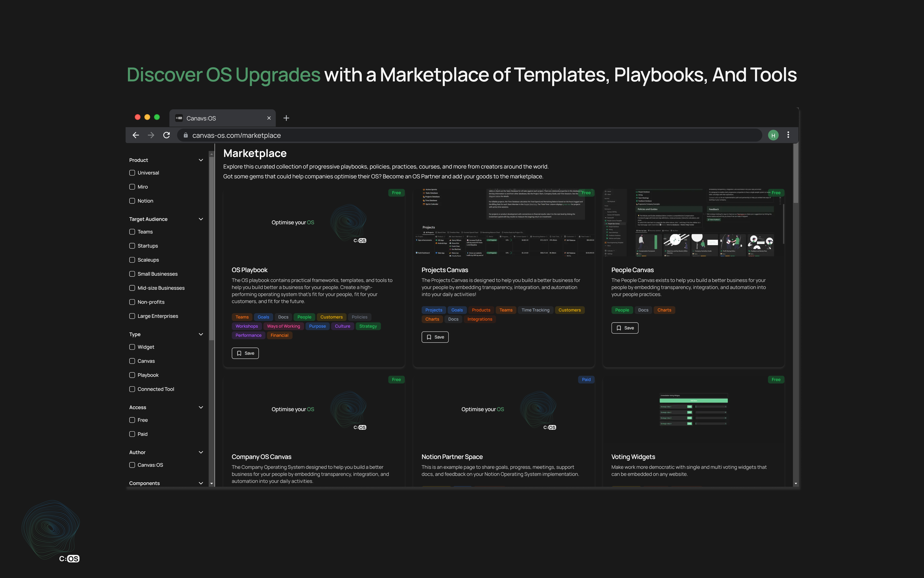Click the green macOS window button
Viewport: 924px width, 578px height.
(157, 117)
